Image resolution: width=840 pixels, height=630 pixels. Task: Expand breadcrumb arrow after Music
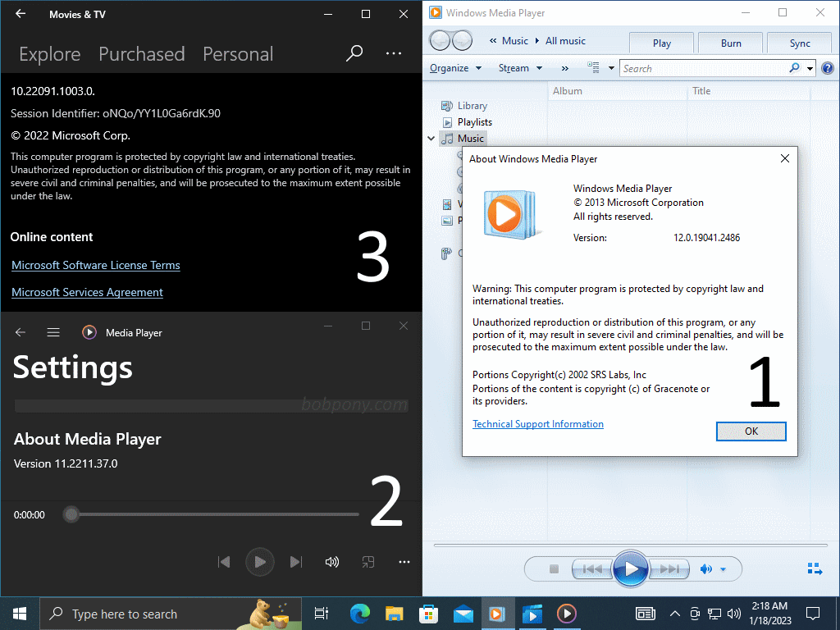(x=536, y=41)
